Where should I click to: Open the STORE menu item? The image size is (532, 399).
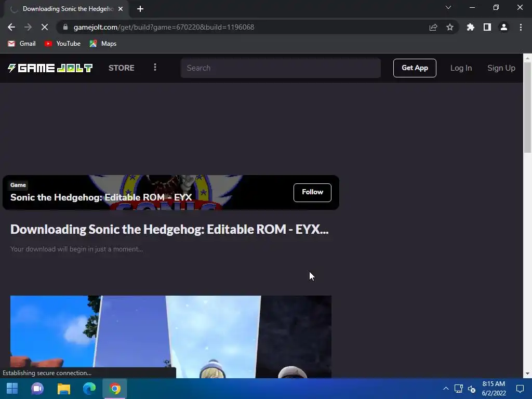[122, 68]
